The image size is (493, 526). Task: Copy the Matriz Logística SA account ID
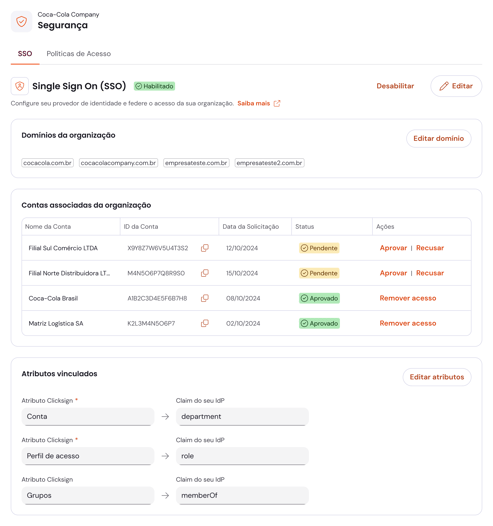(205, 323)
